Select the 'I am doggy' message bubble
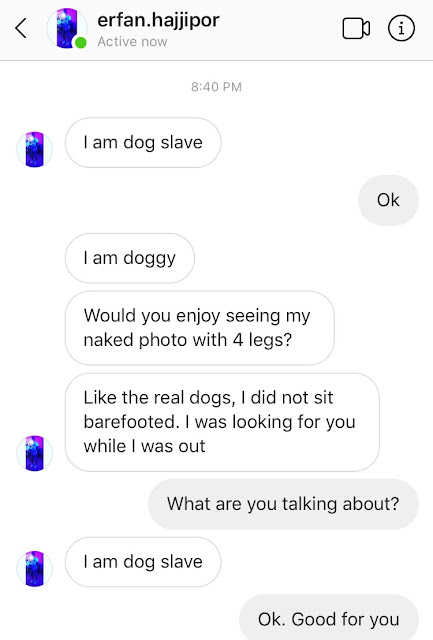Screen dimensions: 433x640 [x=129, y=258]
